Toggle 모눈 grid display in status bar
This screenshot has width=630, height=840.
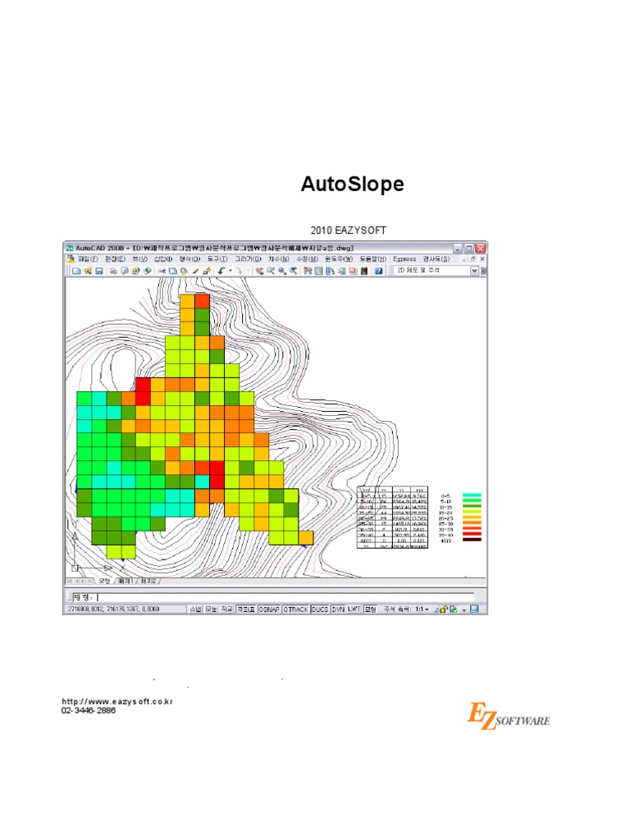pos(211,609)
